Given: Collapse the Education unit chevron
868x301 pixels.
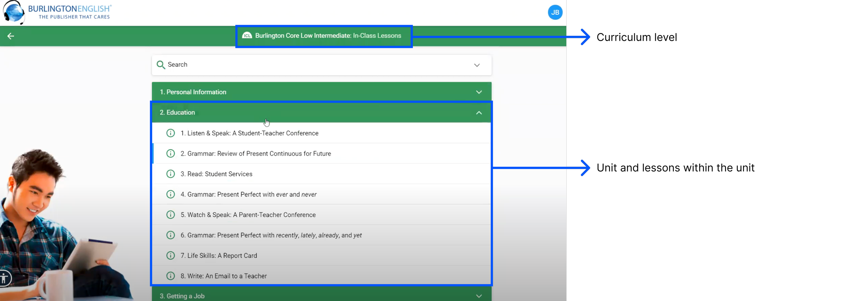Looking at the screenshot, I should click(479, 113).
